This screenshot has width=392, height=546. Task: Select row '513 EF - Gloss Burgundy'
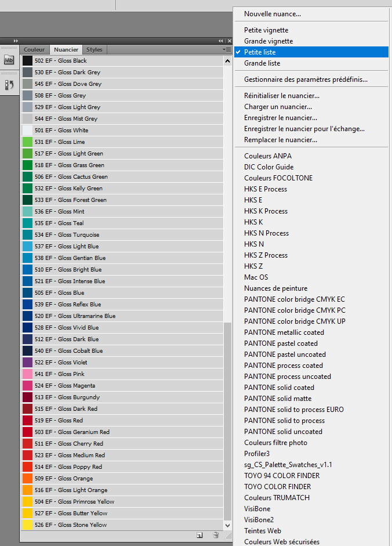click(122, 397)
